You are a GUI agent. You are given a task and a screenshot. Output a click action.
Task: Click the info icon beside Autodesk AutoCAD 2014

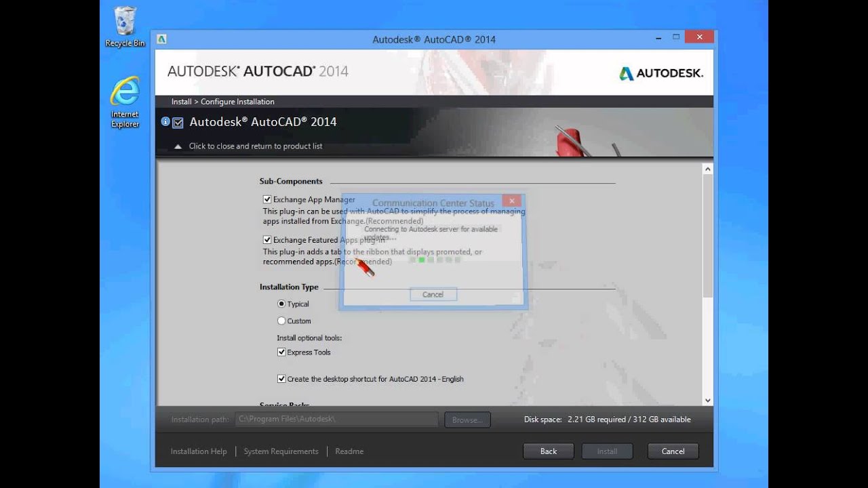pyautogui.click(x=165, y=121)
